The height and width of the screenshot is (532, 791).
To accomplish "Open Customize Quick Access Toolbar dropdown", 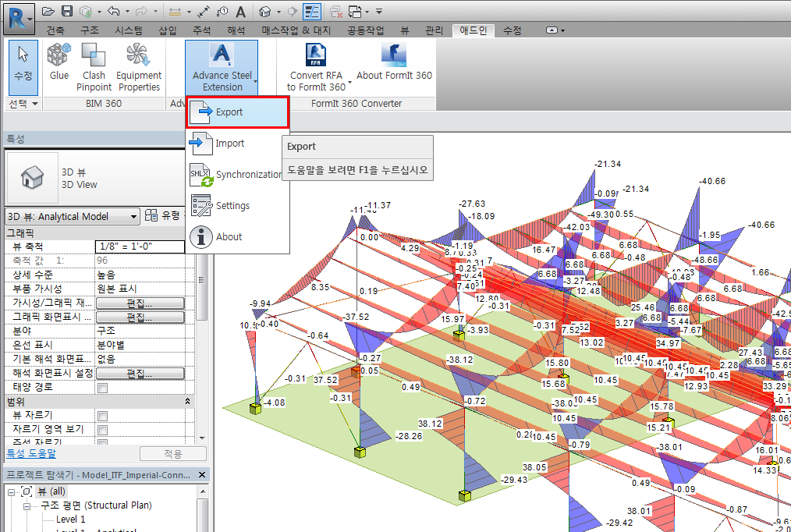I will coord(379,11).
